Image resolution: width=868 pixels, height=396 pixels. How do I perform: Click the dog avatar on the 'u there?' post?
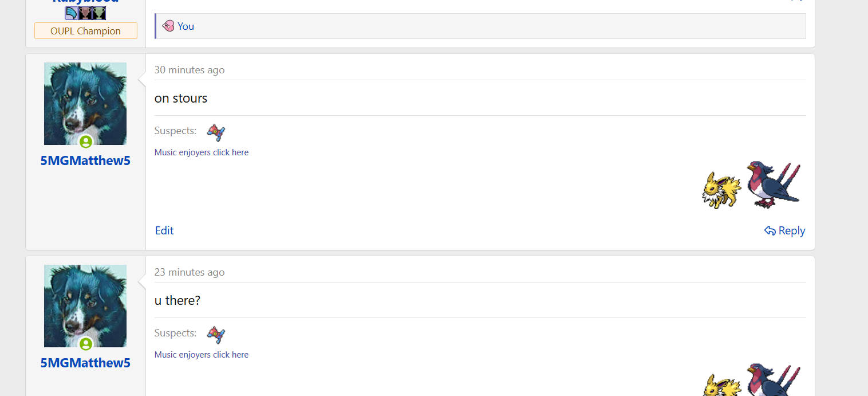tap(85, 306)
